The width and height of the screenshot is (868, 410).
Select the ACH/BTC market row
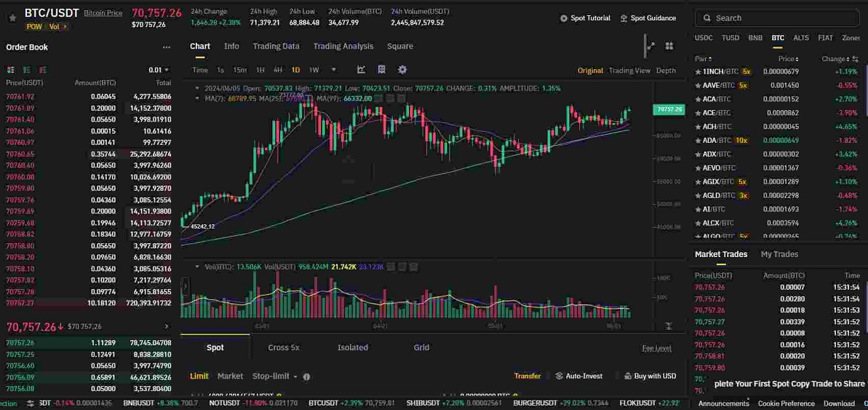(776, 126)
